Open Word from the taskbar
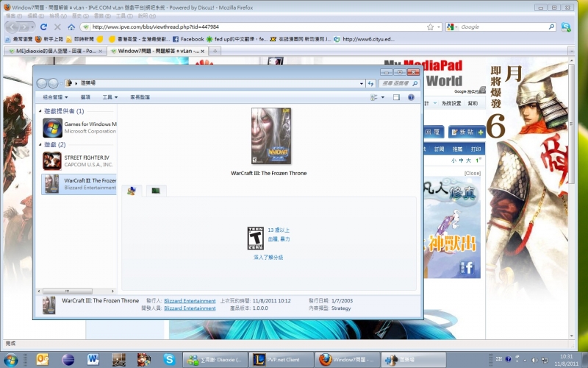This screenshot has height=368, width=588. [93, 360]
